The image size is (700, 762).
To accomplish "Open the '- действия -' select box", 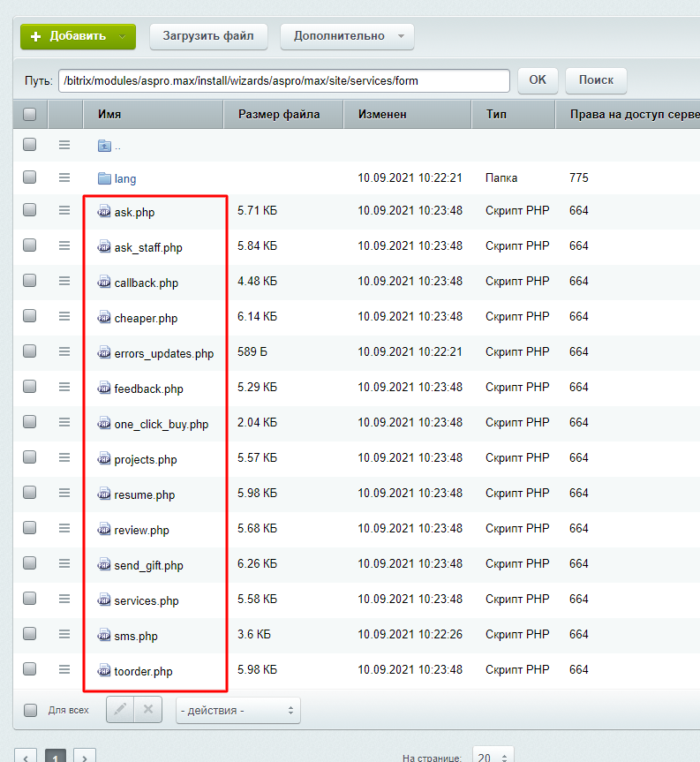I will point(238,711).
